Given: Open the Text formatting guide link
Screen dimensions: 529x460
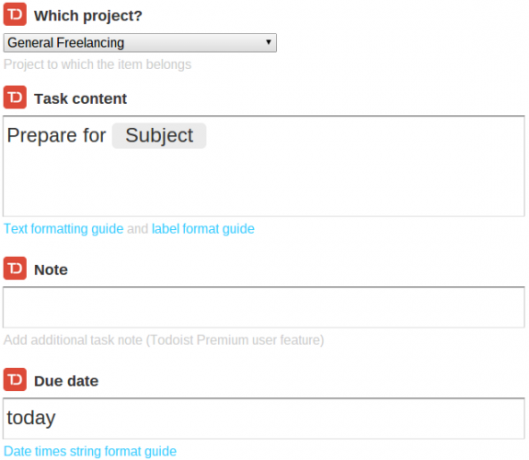Looking at the screenshot, I should tap(64, 229).
